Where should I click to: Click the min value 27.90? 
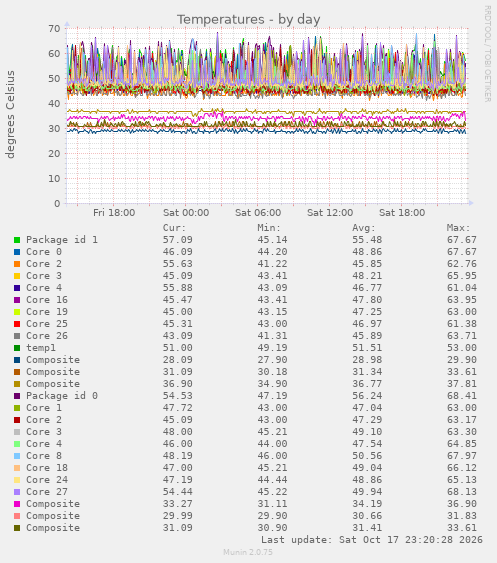point(272,360)
